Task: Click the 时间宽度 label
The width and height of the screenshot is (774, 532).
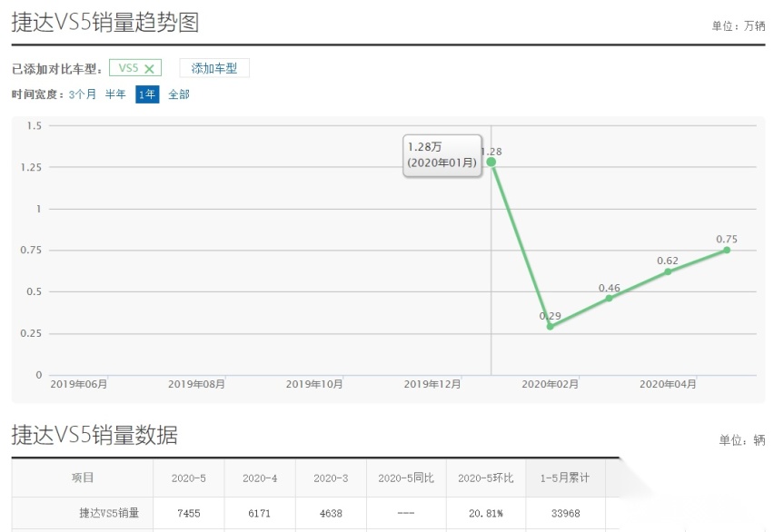Action: (38, 94)
